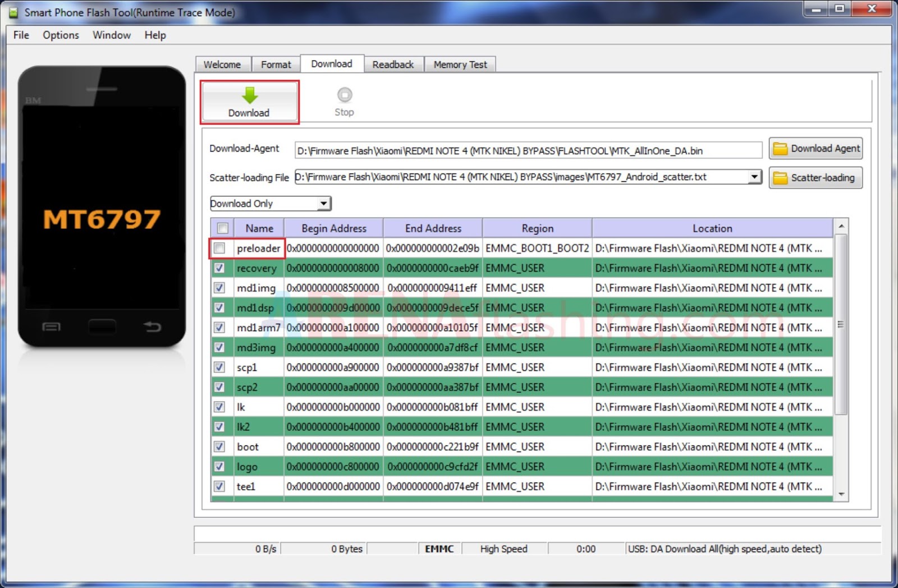Switch to the Memory Test tab
The height and width of the screenshot is (588, 898).
[x=460, y=65]
